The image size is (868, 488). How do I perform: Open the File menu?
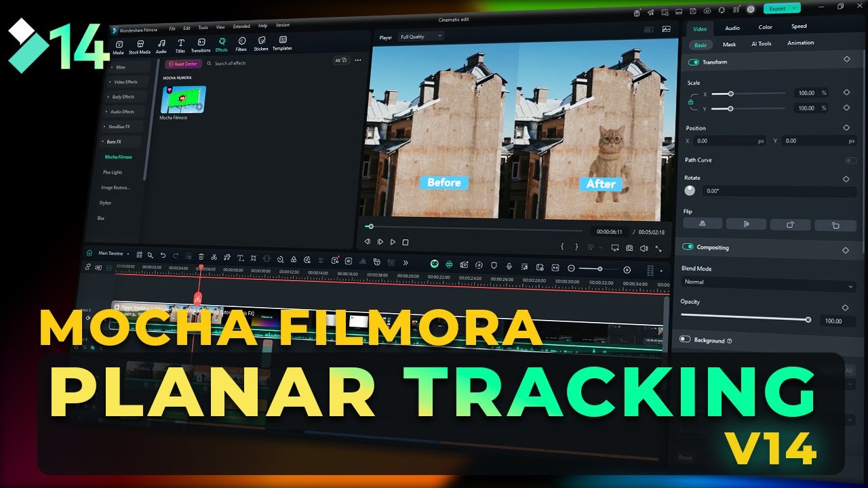[x=172, y=28]
